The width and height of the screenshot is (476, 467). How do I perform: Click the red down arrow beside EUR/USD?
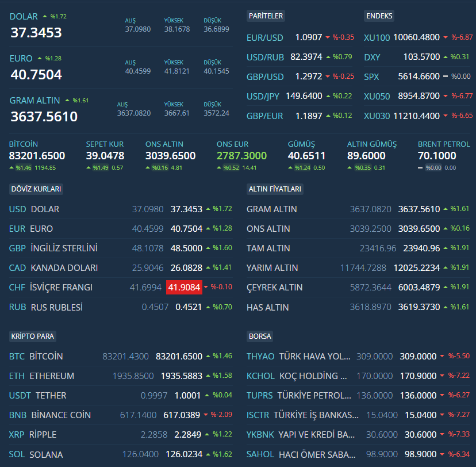(x=328, y=37)
